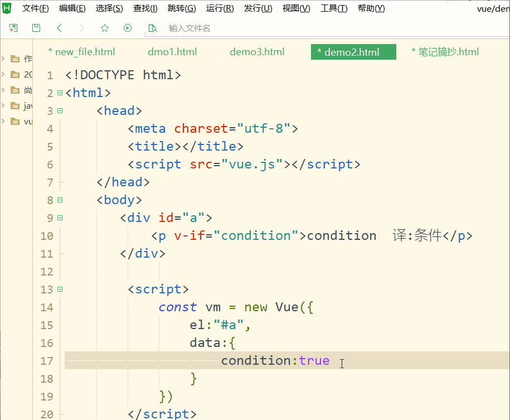
Task: Click line number 17 in gutter
Action: coord(47,361)
